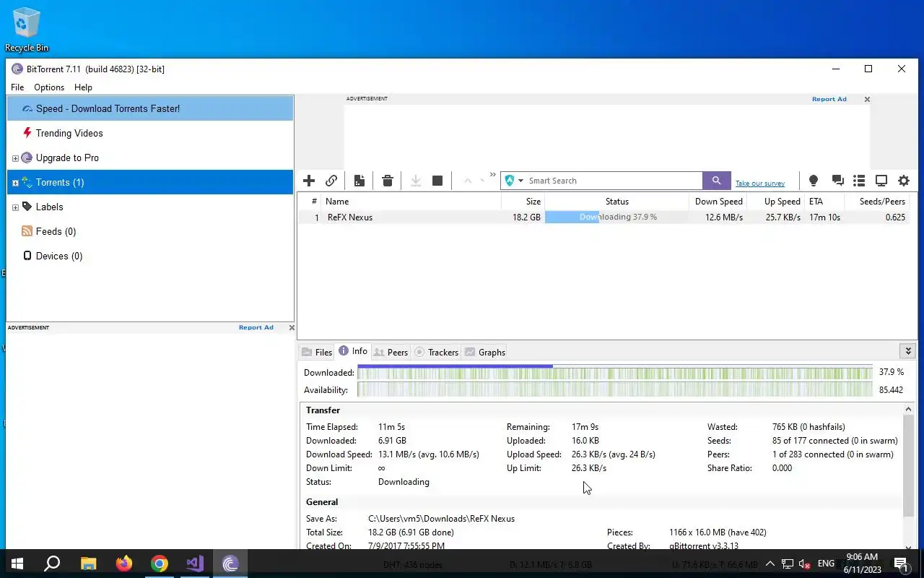The height and width of the screenshot is (578, 924).
Task: Click Report Ad in sidebar advertisement
Action: coord(256,327)
